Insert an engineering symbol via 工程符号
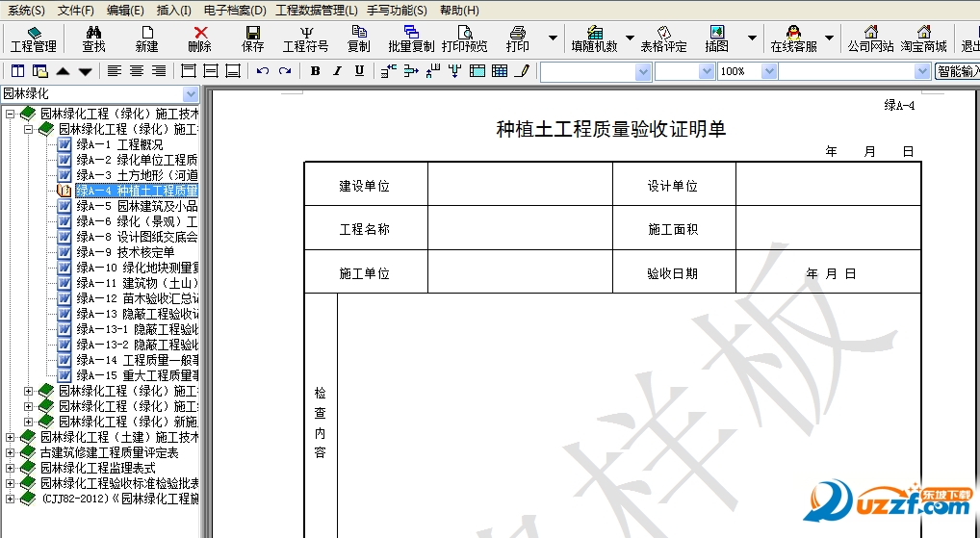 point(305,38)
